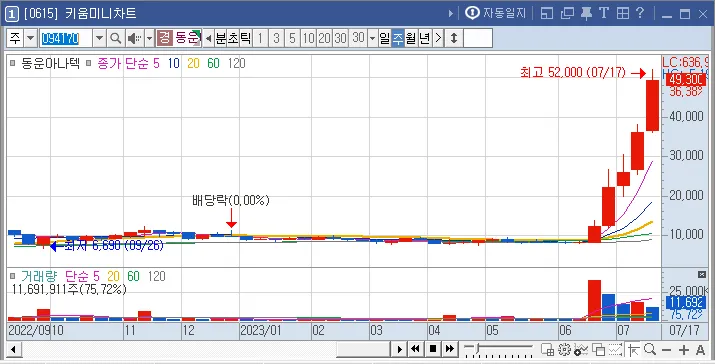Close the volume panel with X button
The height and width of the screenshot is (364, 715).
[x=702, y=275]
